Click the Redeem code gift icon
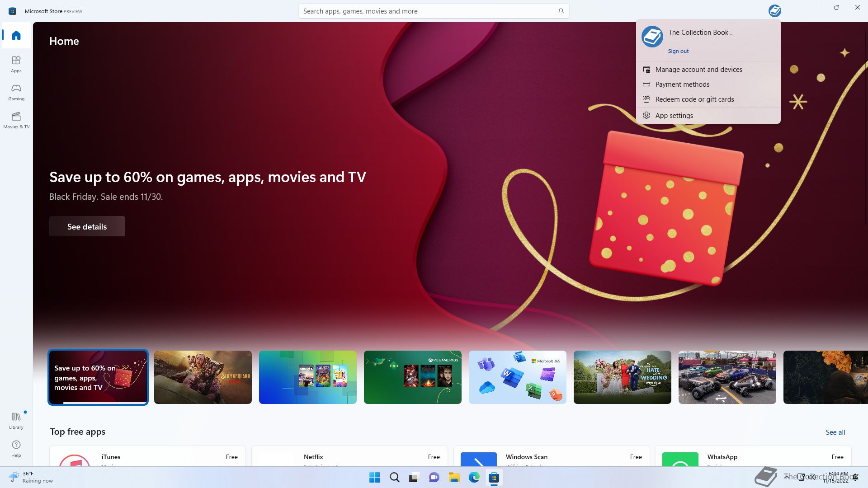Viewport: 868px width, 488px height. pos(646,99)
